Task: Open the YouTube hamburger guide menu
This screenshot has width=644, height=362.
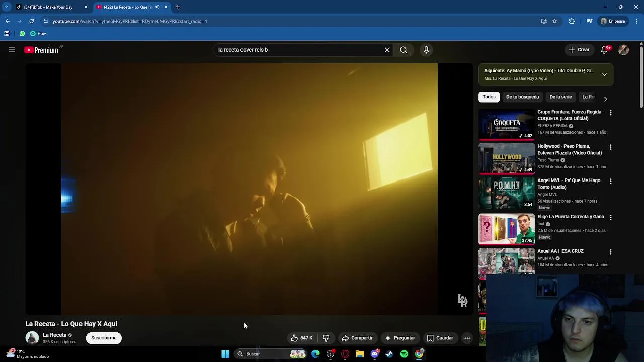Action: pos(12,50)
